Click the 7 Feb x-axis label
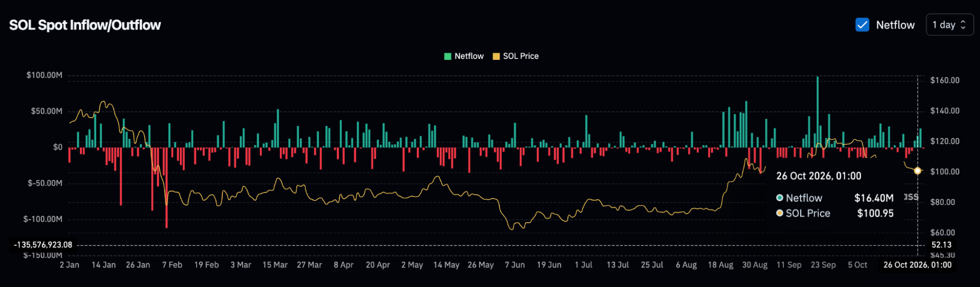Screen dimensions: 980x287 172,265
